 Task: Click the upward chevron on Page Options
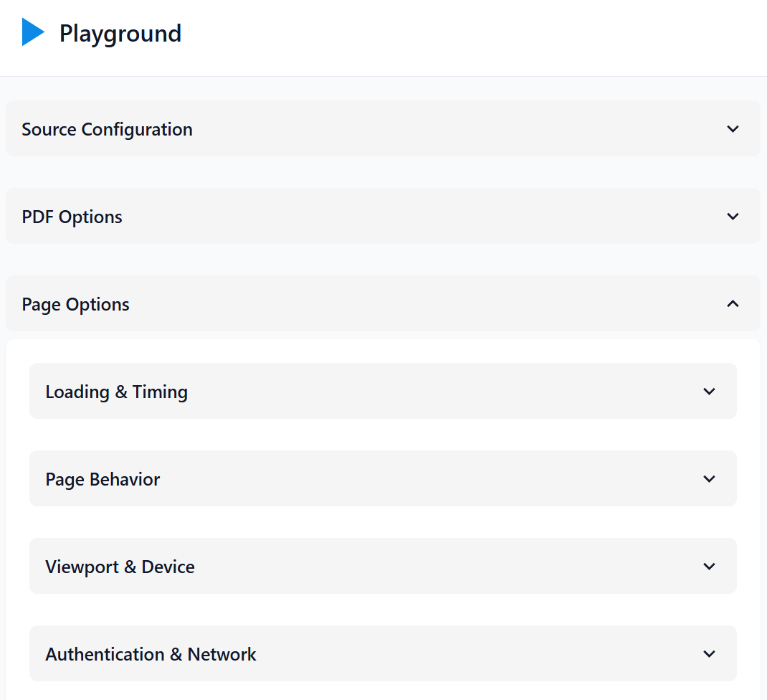click(733, 303)
